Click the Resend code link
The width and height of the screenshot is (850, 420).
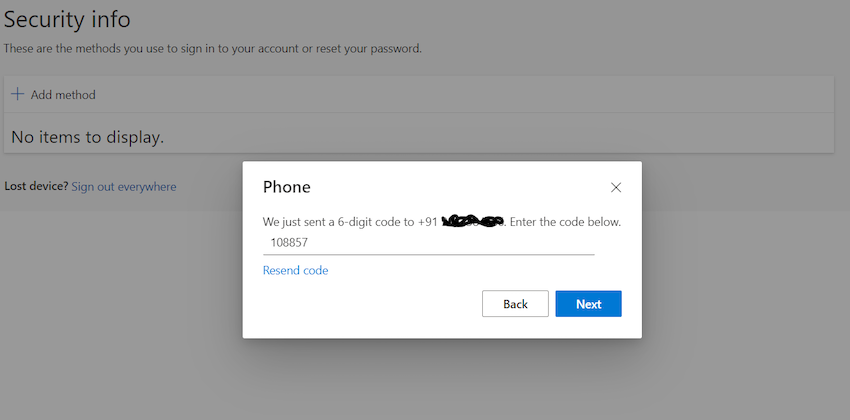coord(295,271)
